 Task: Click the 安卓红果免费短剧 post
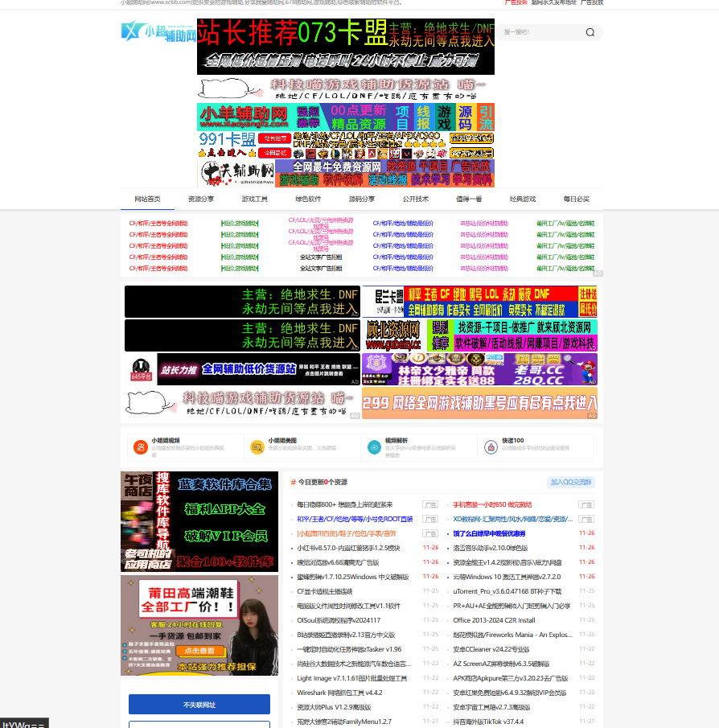(510, 693)
